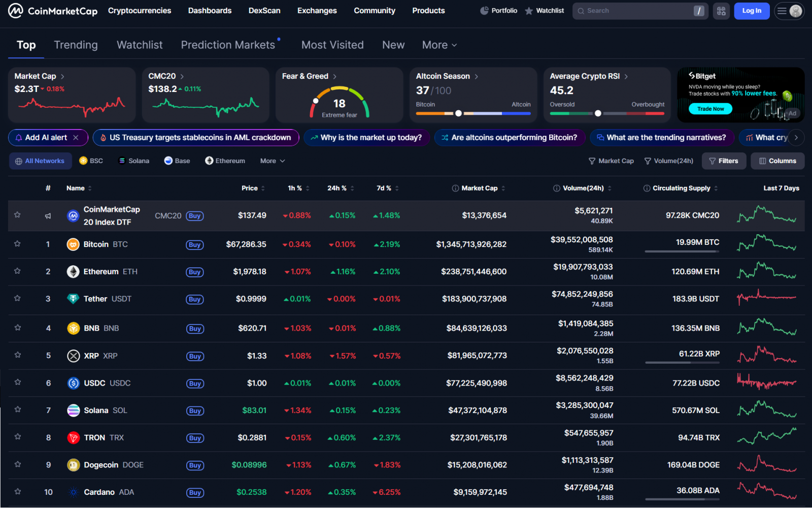Click the Dogecoin coin icon
The height and width of the screenshot is (508, 812).
[74, 465]
